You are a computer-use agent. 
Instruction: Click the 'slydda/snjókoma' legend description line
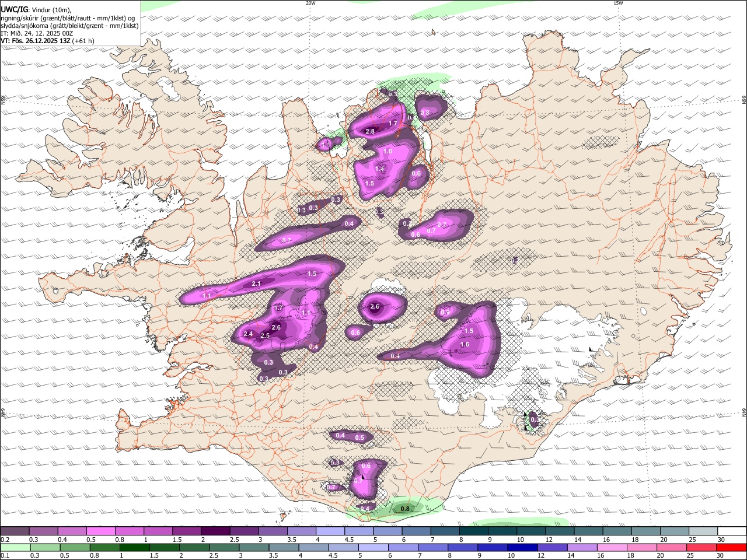[69, 26]
